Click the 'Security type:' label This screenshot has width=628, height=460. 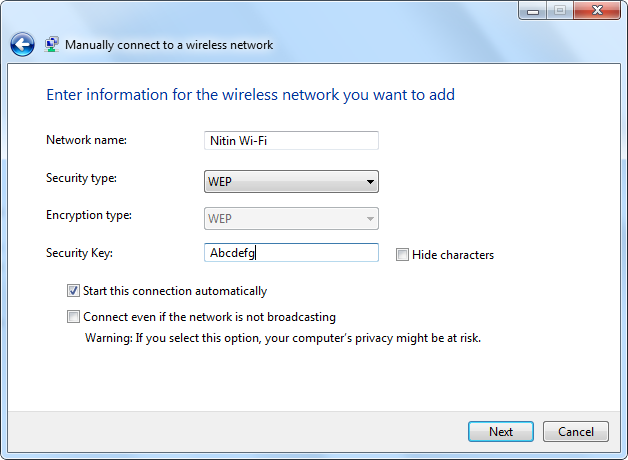(x=81, y=178)
